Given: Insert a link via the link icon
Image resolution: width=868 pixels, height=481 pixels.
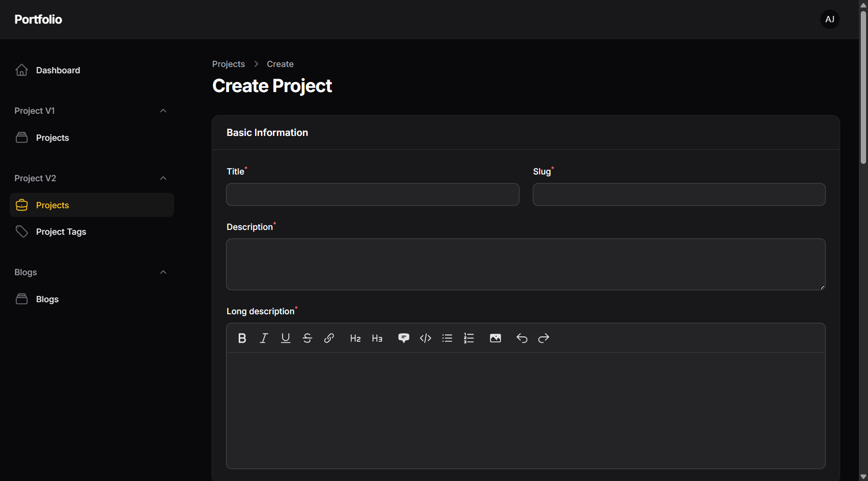Looking at the screenshot, I should coord(329,338).
